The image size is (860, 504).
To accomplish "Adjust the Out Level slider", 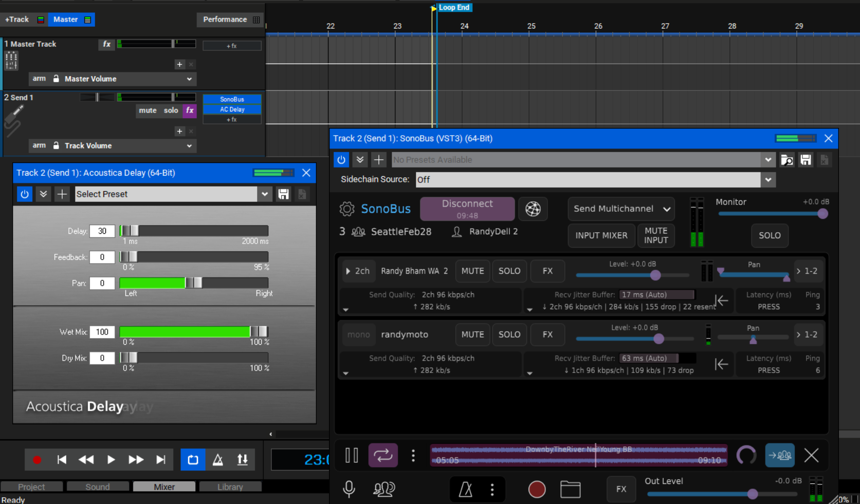I will click(x=722, y=494).
